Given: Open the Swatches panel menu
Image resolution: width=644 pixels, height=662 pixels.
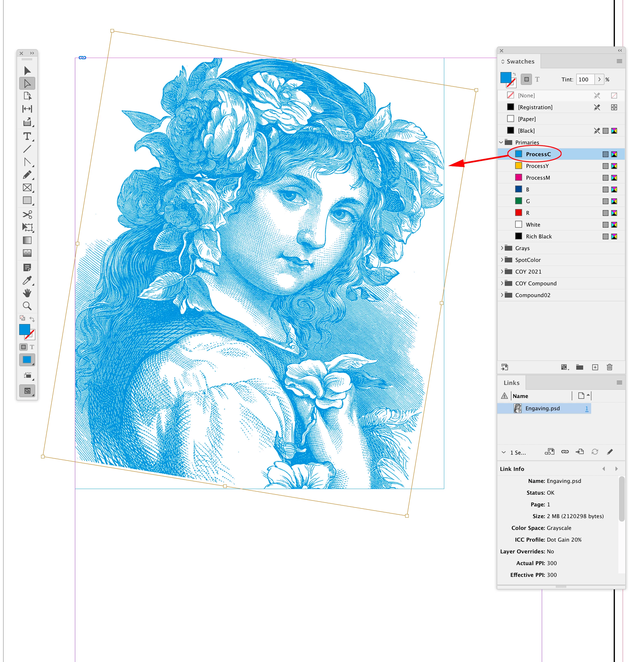Looking at the screenshot, I should coord(619,61).
